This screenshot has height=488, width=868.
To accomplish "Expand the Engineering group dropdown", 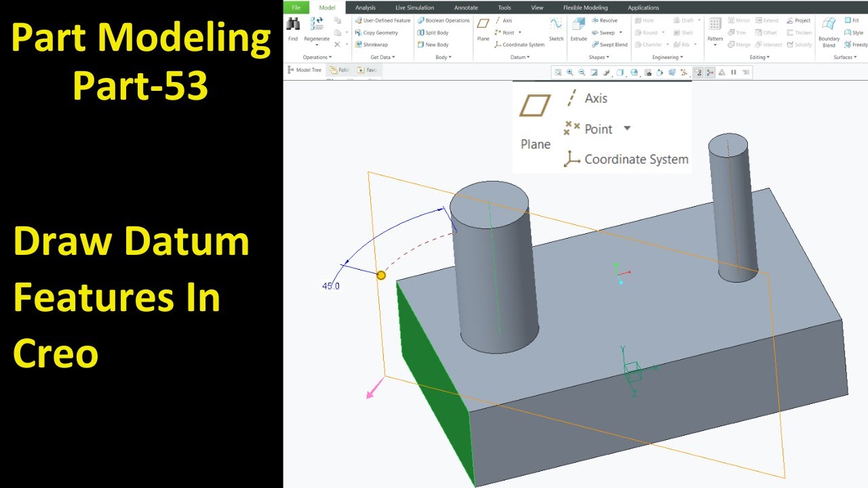I will pyautogui.click(x=667, y=58).
